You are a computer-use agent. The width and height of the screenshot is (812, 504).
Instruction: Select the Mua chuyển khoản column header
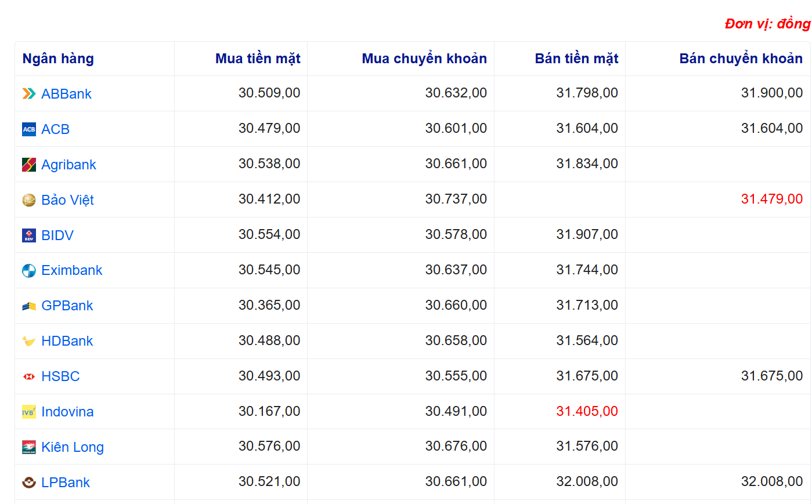[424, 59]
